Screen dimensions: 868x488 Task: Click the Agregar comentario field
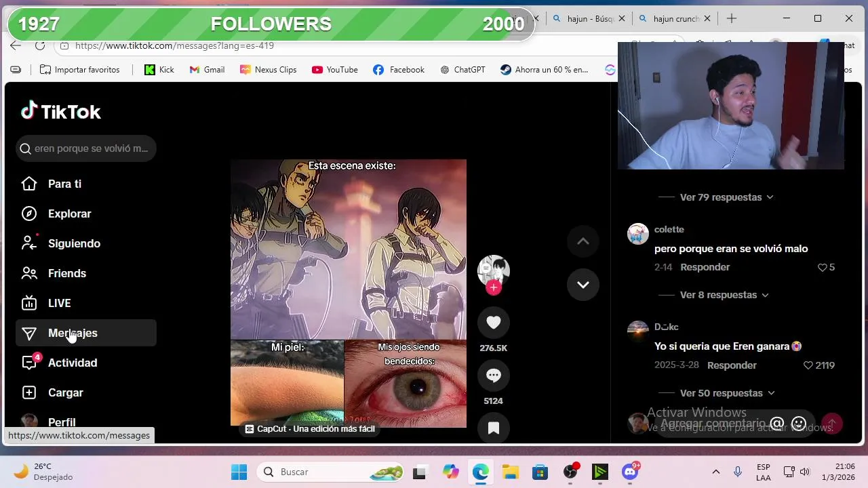point(712,424)
